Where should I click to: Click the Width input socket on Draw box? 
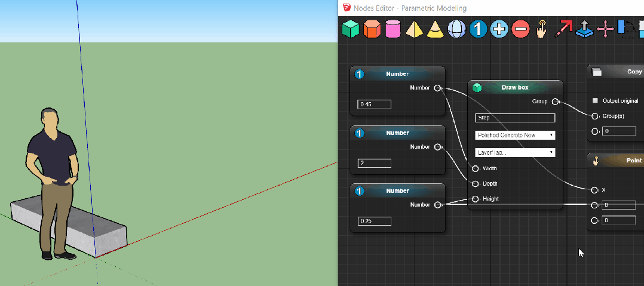coord(476,168)
